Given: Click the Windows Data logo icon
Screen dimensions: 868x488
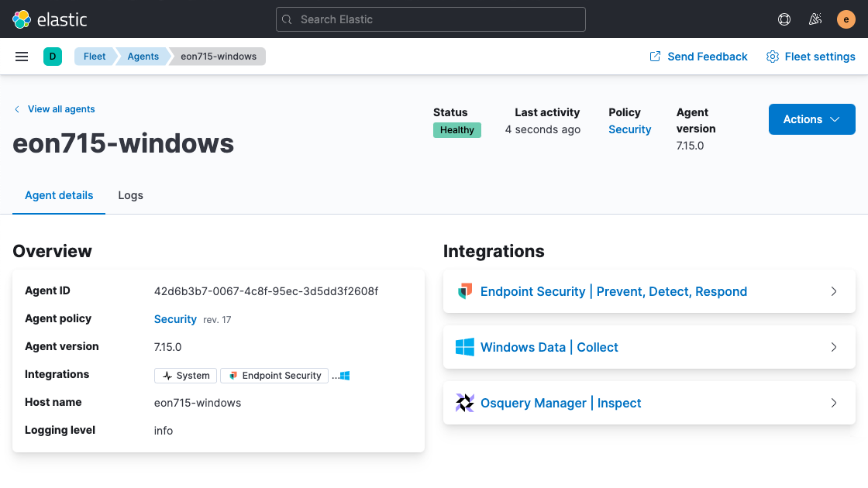Looking at the screenshot, I should (464, 347).
